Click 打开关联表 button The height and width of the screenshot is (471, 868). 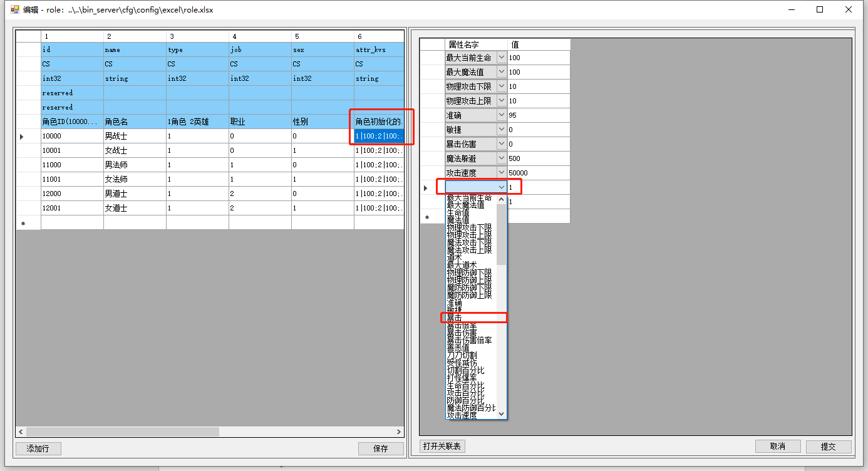pos(442,447)
